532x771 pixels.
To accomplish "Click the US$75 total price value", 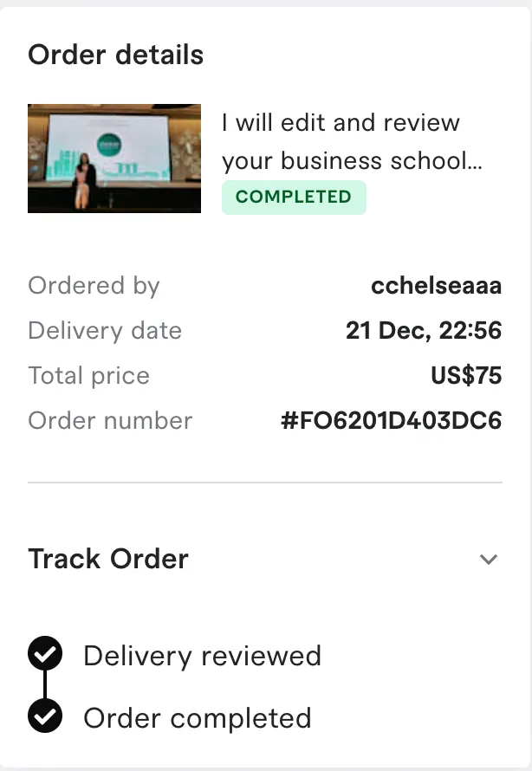I will pyautogui.click(x=466, y=376).
